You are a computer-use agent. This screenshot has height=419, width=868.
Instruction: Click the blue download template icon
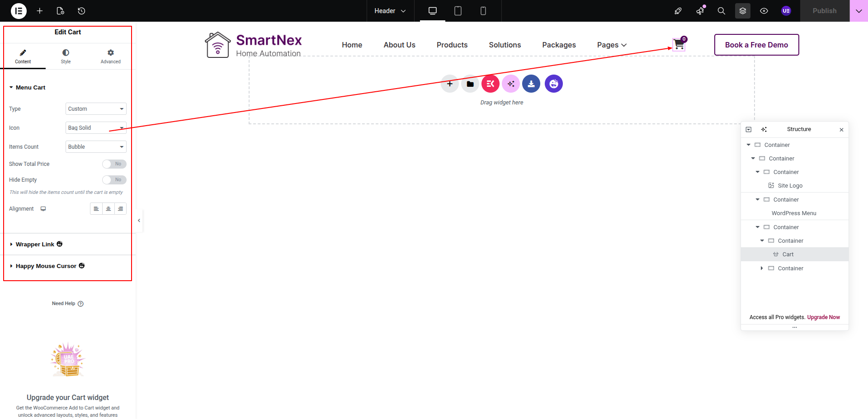pyautogui.click(x=531, y=84)
